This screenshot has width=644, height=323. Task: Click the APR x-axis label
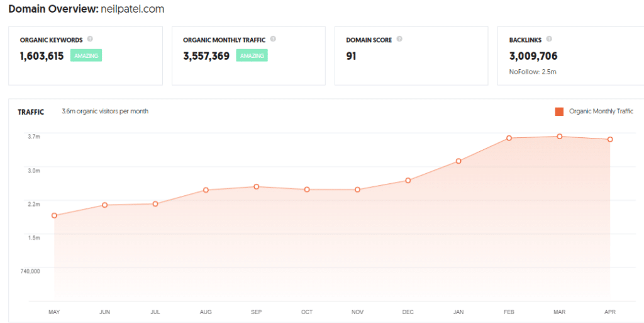(610, 312)
